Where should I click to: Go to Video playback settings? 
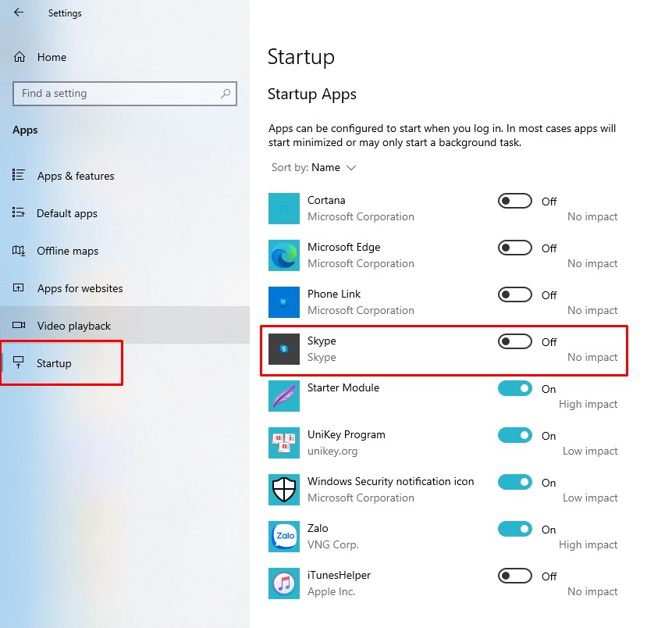coord(73,326)
